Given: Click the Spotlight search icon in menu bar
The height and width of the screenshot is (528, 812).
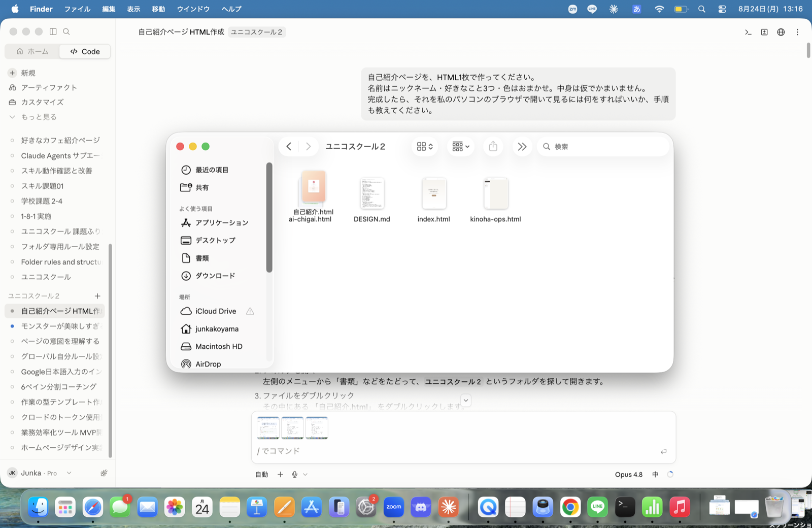Looking at the screenshot, I should coord(702,9).
